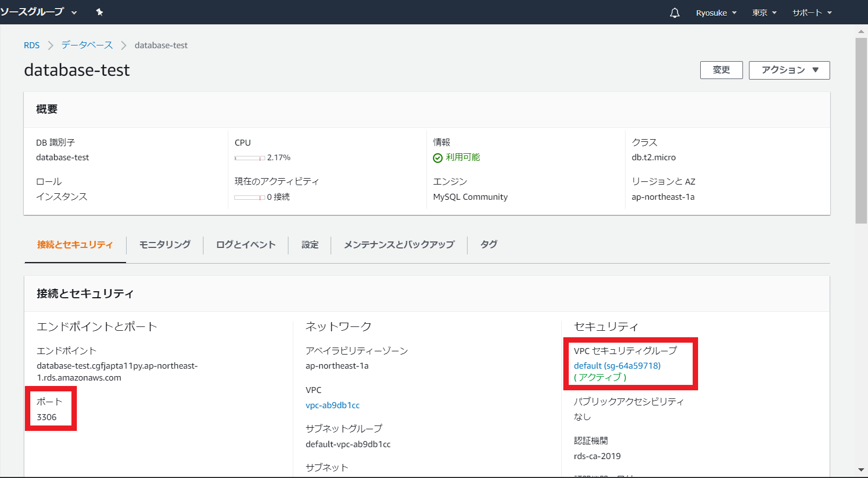This screenshot has width=868, height=478.
Task: Click the MySQL Community engine value
Action: 470,197
